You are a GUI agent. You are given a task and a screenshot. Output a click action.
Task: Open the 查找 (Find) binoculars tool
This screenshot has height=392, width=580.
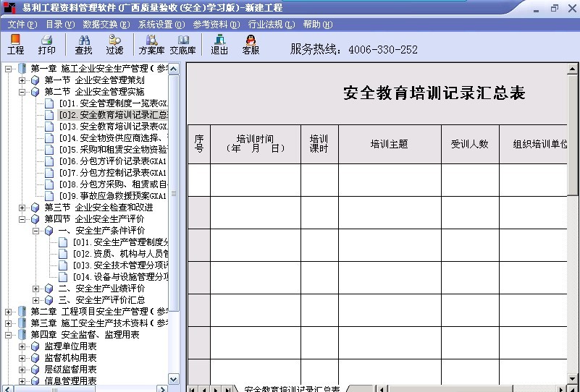(83, 44)
